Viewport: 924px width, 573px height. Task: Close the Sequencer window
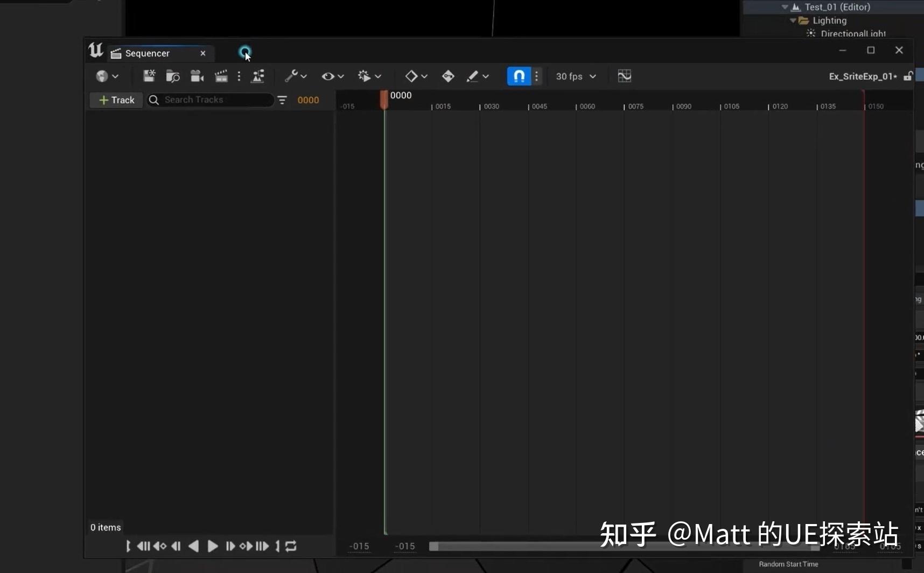point(899,50)
